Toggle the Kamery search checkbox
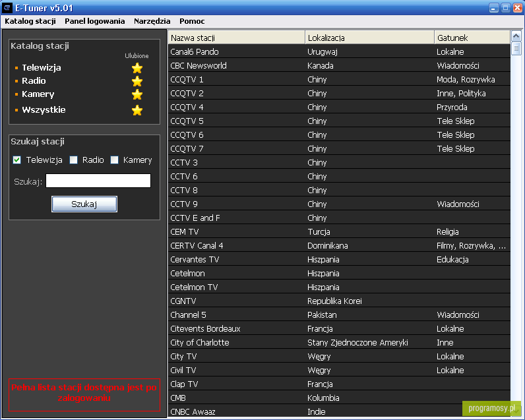Image resolution: width=525 pixels, height=420 pixels. click(x=114, y=160)
